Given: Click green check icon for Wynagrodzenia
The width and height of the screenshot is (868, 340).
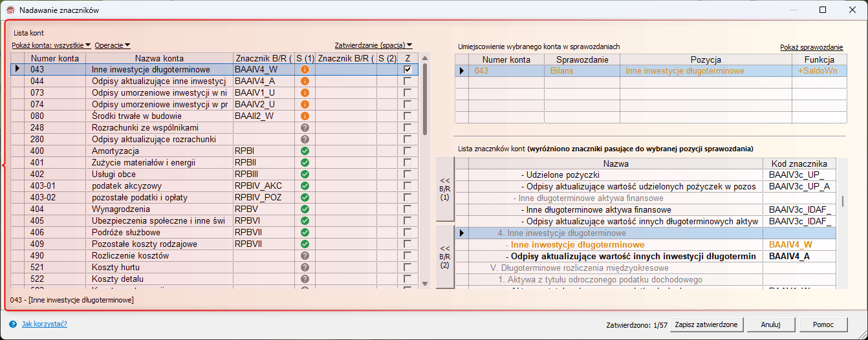Looking at the screenshot, I should (x=305, y=209).
